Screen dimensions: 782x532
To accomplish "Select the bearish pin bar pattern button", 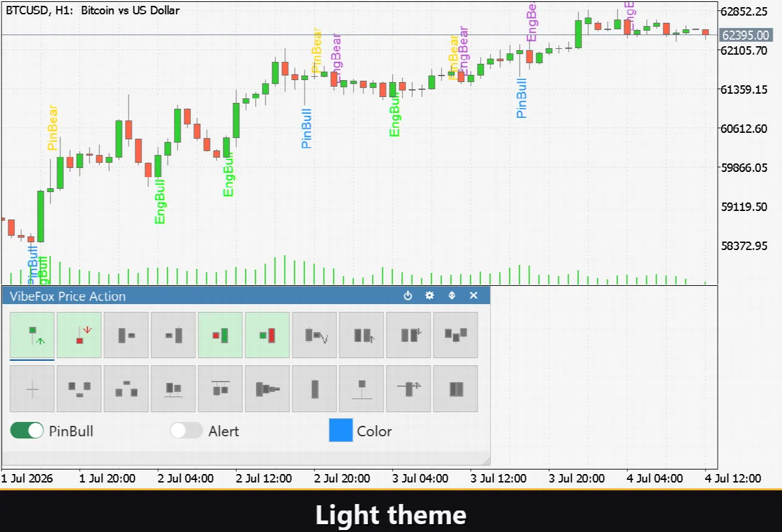I will 79,335.
